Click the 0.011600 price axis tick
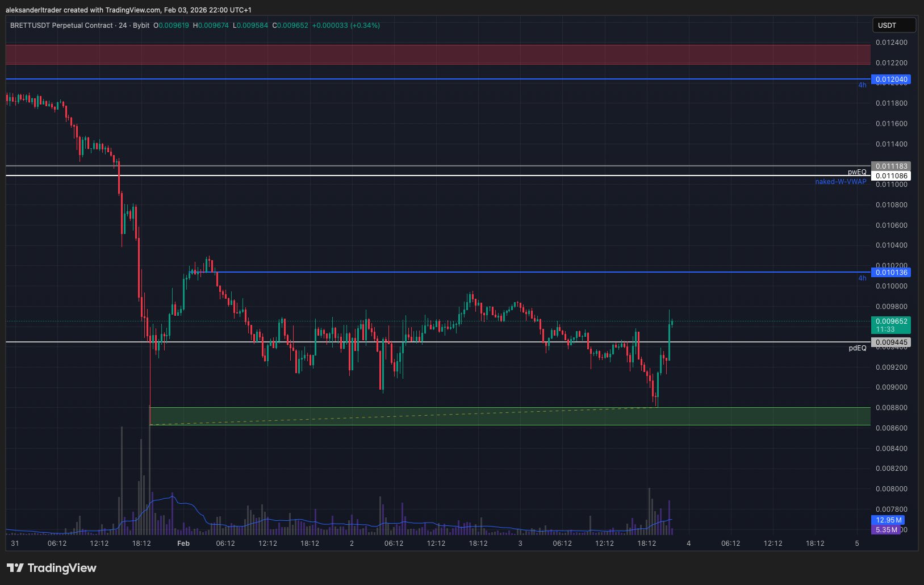Image resolution: width=924 pixels, height=585 pixels. coord(891,124)
